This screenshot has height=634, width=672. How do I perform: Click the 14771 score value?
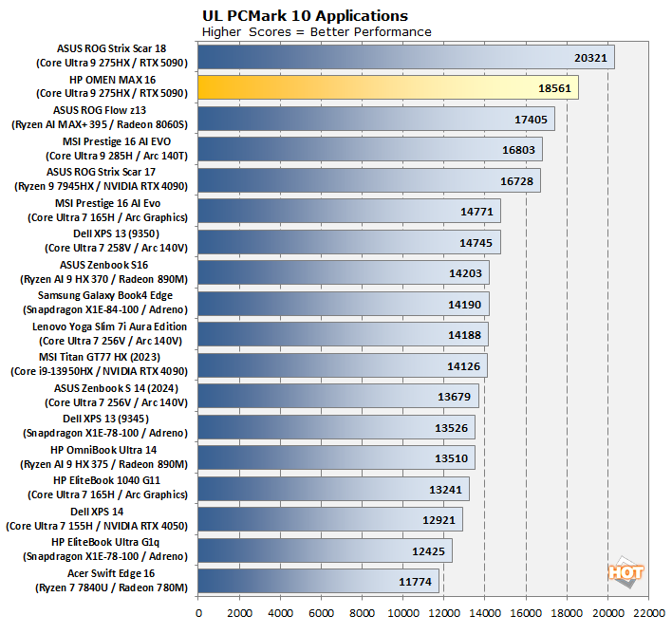tap(476, 212)
